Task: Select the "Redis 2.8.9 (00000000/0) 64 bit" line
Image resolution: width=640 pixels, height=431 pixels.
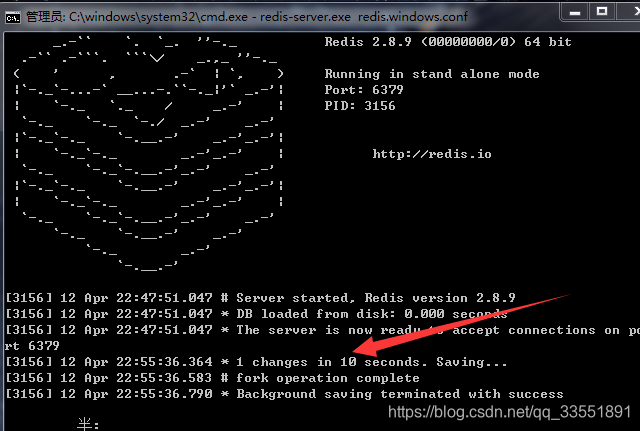Action: coord(448,42)
